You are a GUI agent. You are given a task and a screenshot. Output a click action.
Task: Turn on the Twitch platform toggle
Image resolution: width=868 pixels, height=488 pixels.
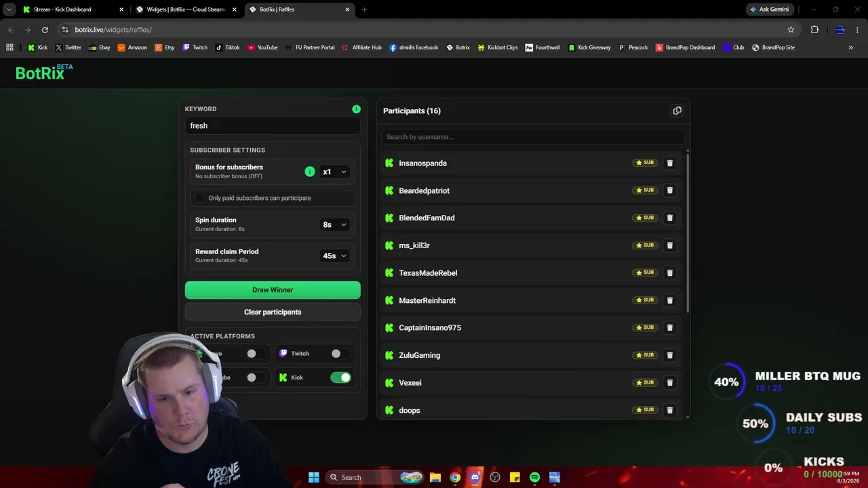pyautogui.click(x=340, y=354)
